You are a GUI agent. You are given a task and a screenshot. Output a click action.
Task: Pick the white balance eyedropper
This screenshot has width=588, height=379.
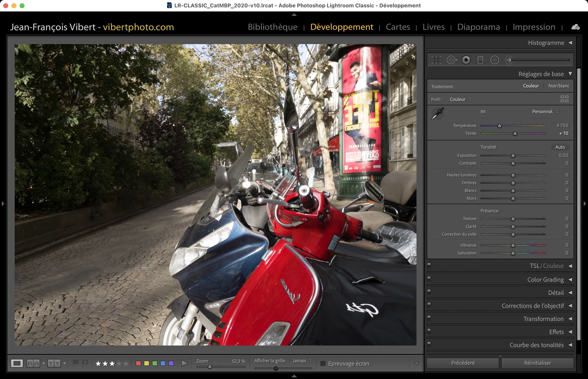(438, 114)
